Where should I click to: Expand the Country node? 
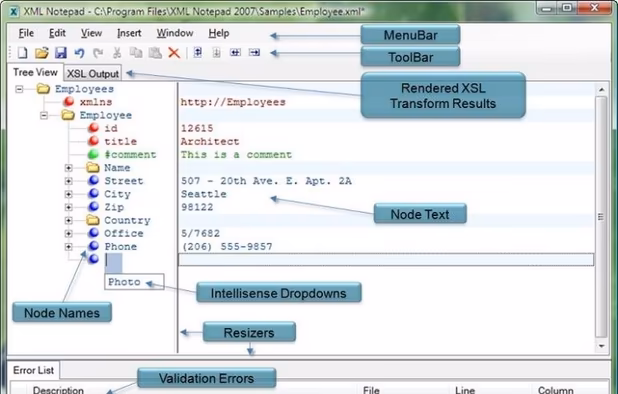point(69,220)
